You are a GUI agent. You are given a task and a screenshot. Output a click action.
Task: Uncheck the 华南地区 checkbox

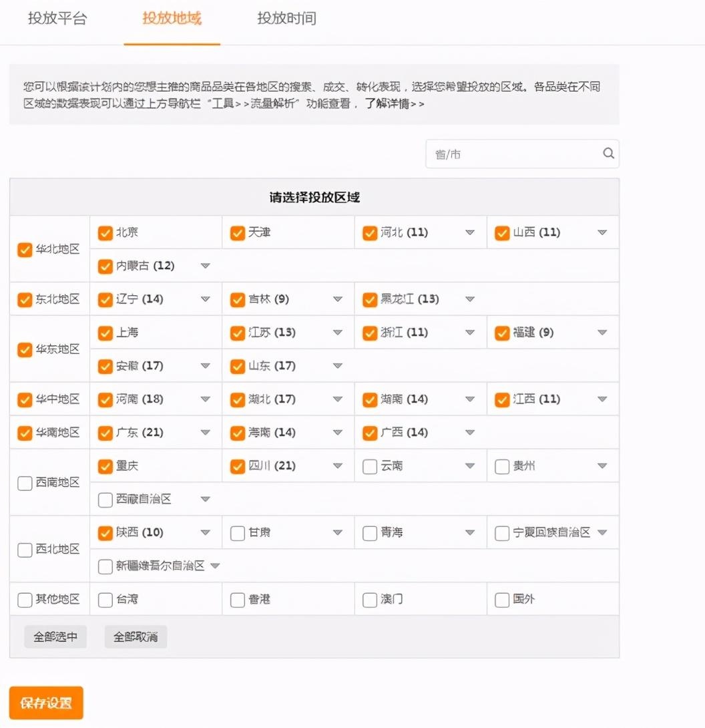click(x=25, y=433)
